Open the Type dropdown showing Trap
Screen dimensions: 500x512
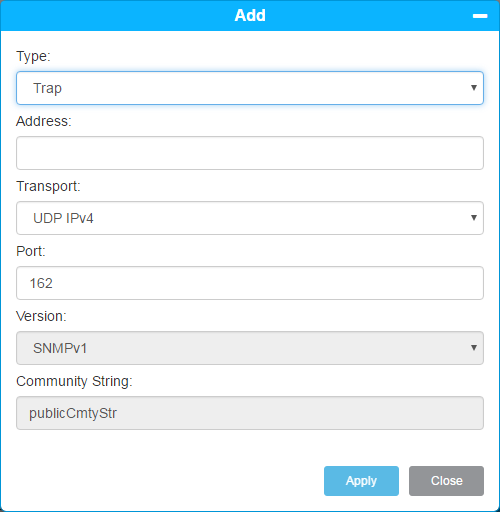coord(250,88)
